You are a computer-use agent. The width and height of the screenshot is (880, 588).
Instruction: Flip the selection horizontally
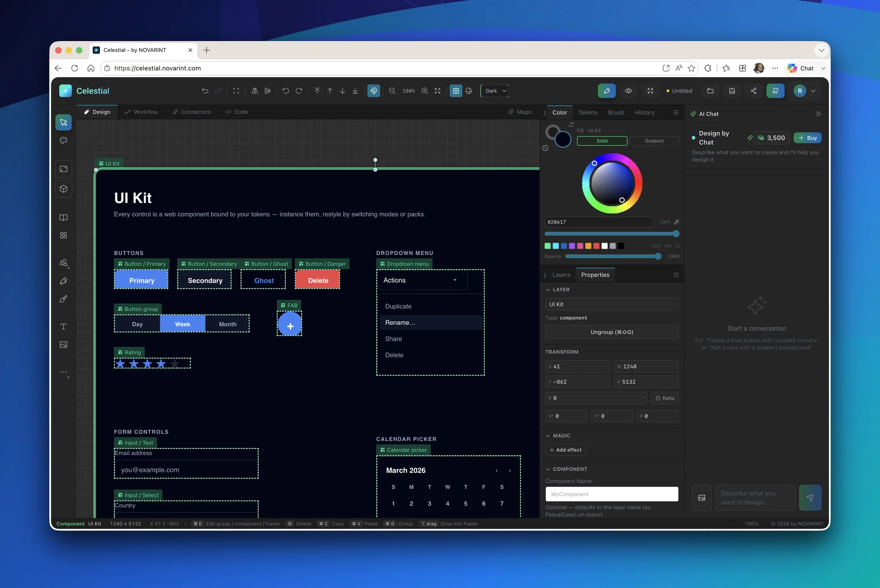pyautogui.click(x=255, y=91)
